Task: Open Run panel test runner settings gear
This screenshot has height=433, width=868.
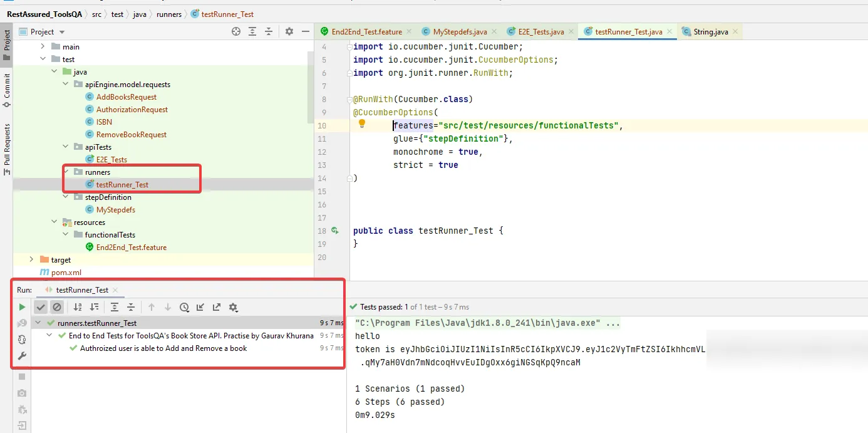Action: coord(234,307)
